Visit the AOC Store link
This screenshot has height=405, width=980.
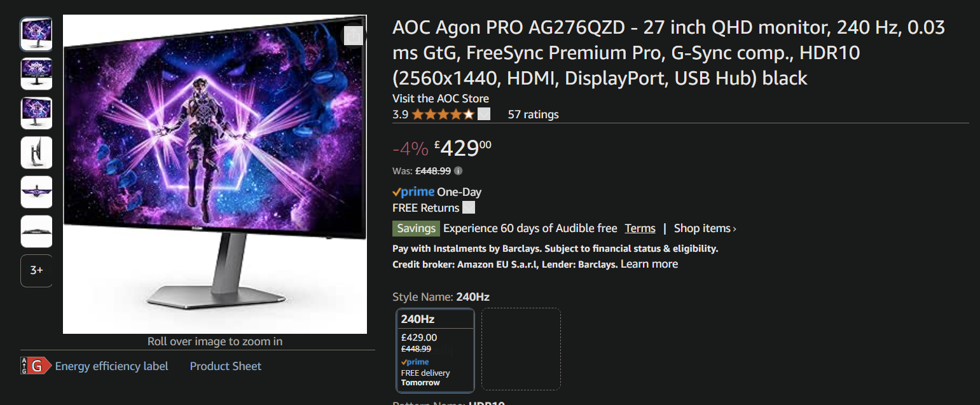point(441,99)
